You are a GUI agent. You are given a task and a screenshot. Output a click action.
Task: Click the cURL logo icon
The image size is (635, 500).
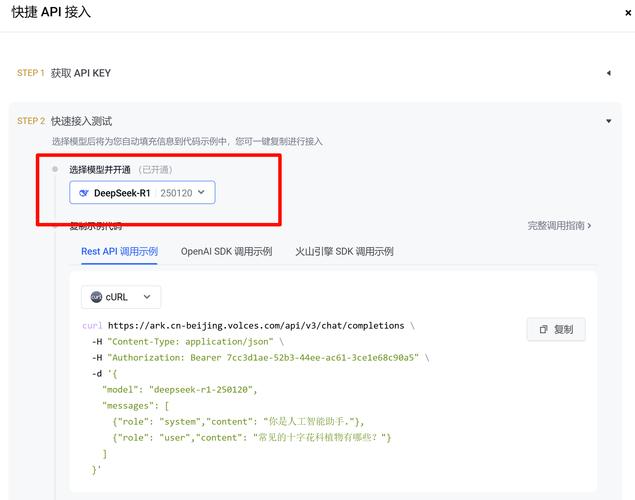96,297
